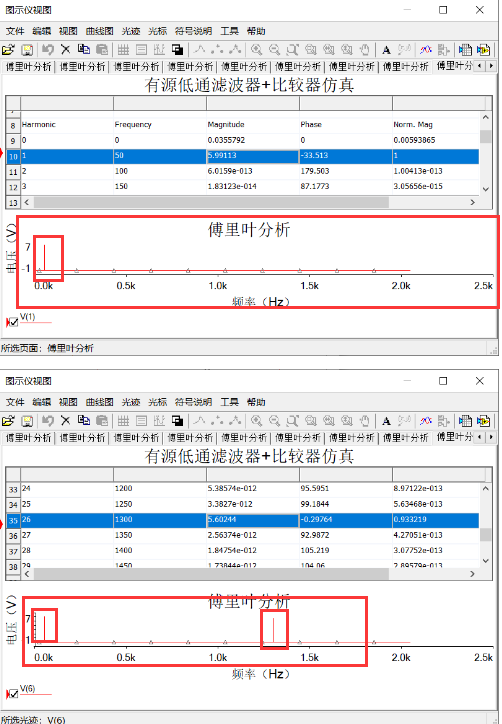Click Harmonic column header in upper table
Screen dimensions: 502x724
coord(67,125)
